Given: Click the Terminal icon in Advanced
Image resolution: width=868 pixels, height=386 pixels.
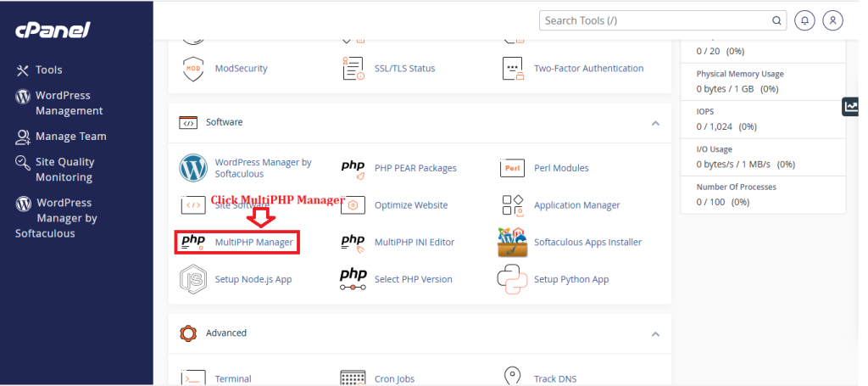Looking at the screenshot, I should click(x=193, y=378).
